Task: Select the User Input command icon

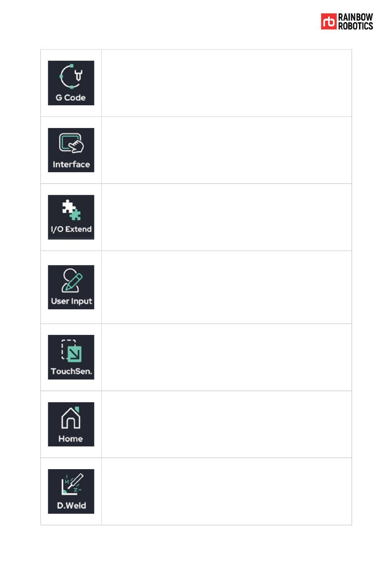Action: [71, 287]
